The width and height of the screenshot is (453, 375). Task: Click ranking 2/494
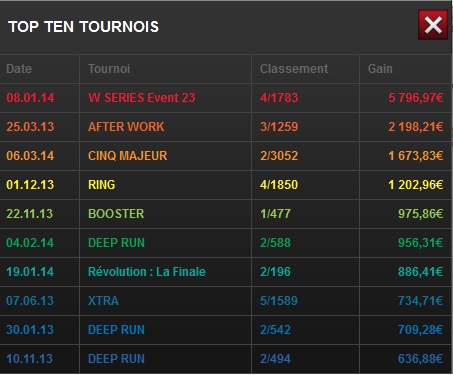275,359
